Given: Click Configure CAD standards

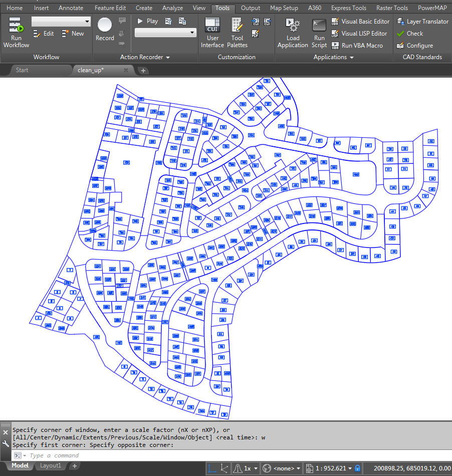Looking at the screenshot, I should point(414,46).
